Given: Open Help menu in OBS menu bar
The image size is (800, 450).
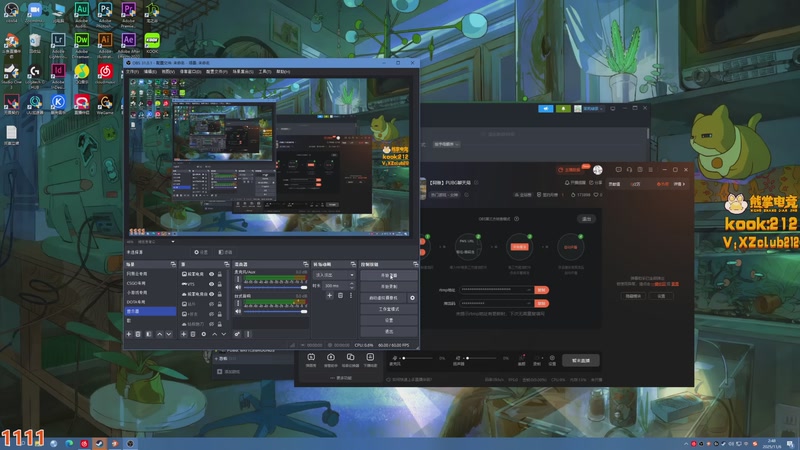Looking at the screenshot, I should coord(283,72).
